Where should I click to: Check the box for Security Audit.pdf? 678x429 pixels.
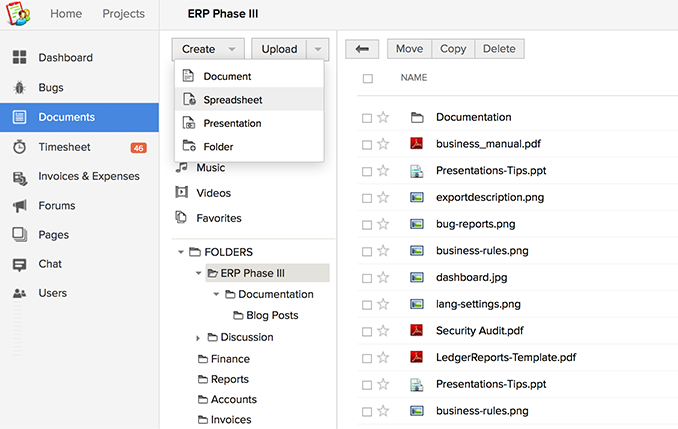(x=367, y=331)
